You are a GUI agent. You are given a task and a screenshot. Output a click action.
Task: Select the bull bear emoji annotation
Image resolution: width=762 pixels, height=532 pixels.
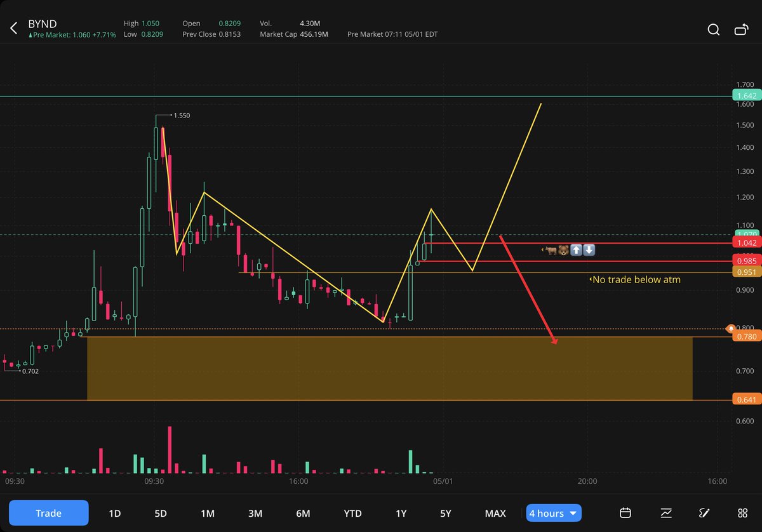click(x=568, y=250)
